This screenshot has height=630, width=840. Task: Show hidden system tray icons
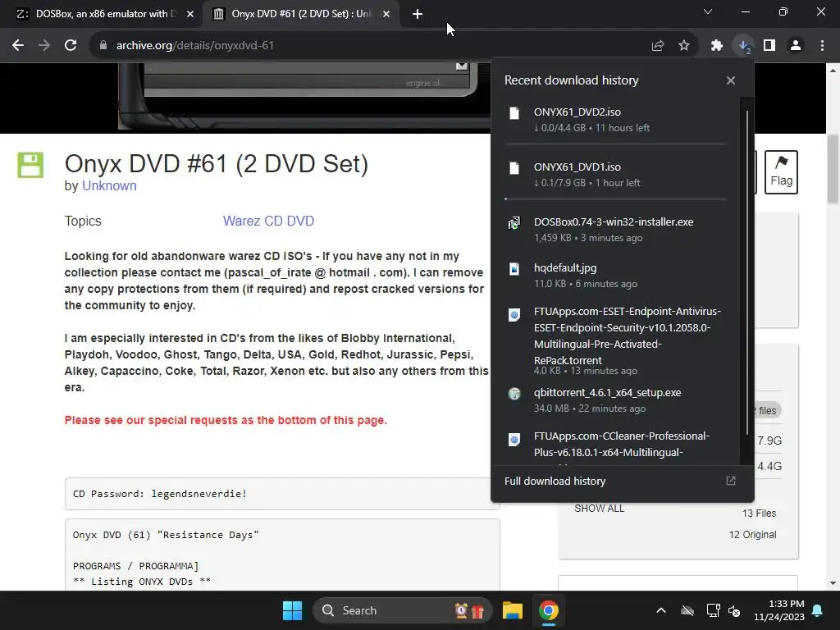point(661,610)
